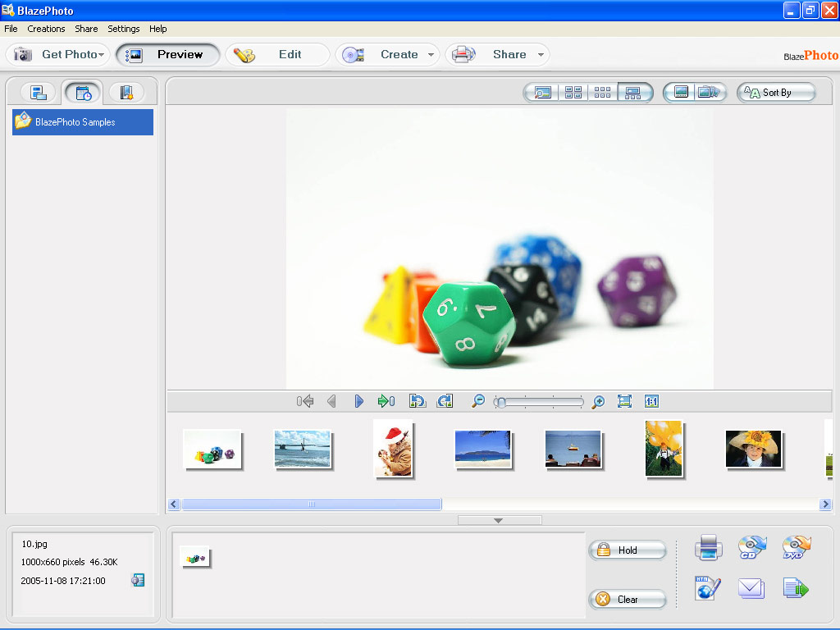Click the zoom in magnifier icon
Image resolution: width=840 pixels, height=630 pixels.
pos(598,401)
